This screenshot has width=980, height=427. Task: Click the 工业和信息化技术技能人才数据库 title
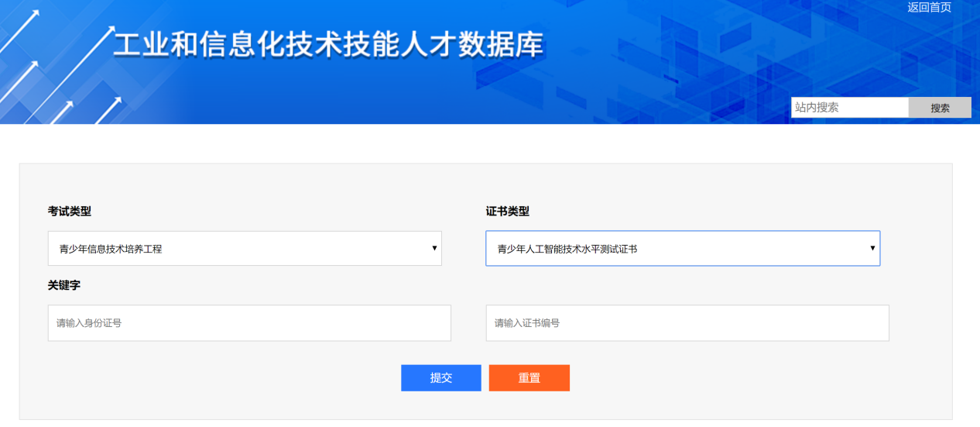(328, 45)
